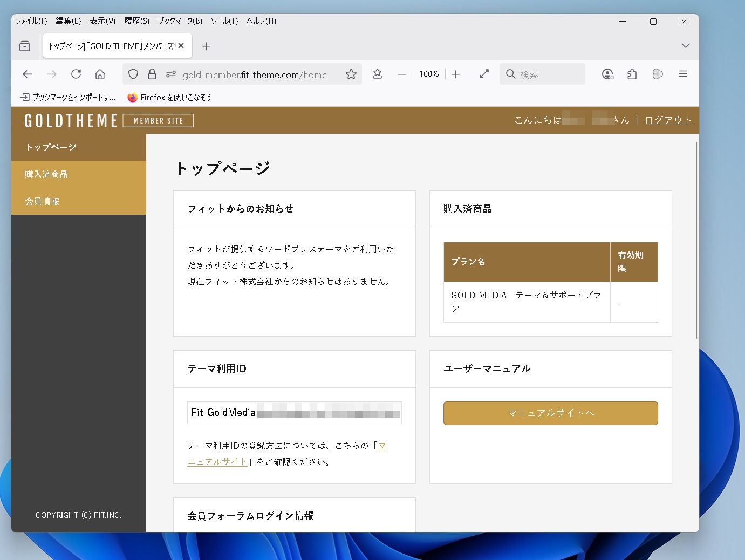Viewport: 745px width, 560px height.
Task: Open the ブックマーク(B) menu
Action: (x=180, y=21)
